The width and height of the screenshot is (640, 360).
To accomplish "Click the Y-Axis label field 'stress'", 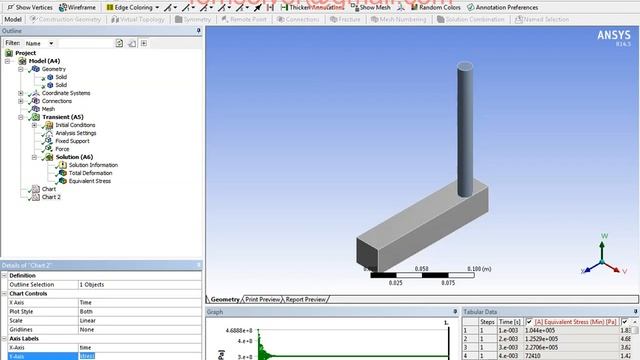I will 140,356.
